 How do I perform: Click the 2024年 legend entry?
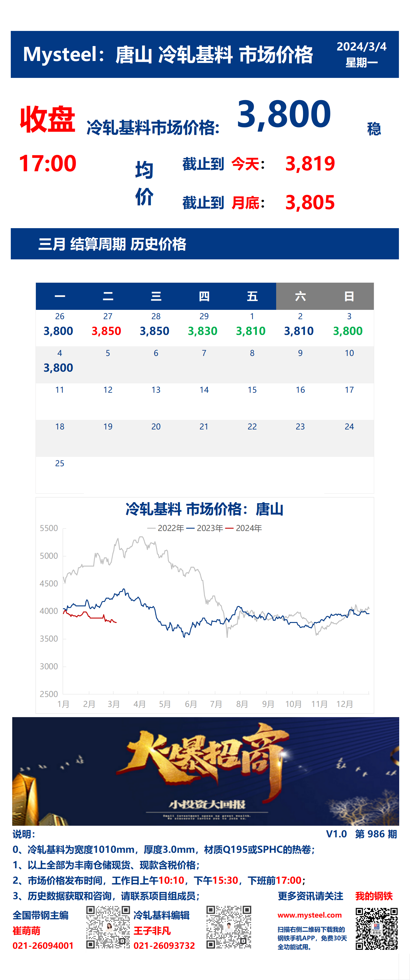coord(243,528)
